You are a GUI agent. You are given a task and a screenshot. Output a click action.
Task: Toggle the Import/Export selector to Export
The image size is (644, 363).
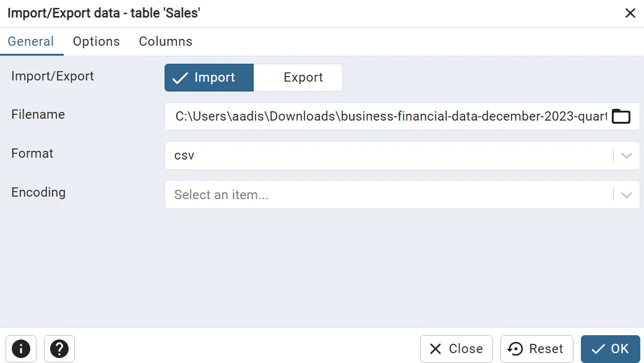pyautogui.click(x=303, y=77)
